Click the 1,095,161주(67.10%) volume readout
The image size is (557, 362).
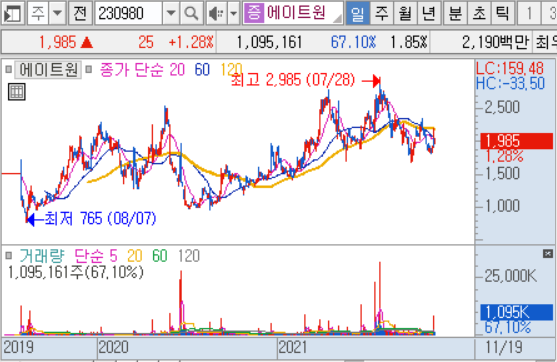76,272
